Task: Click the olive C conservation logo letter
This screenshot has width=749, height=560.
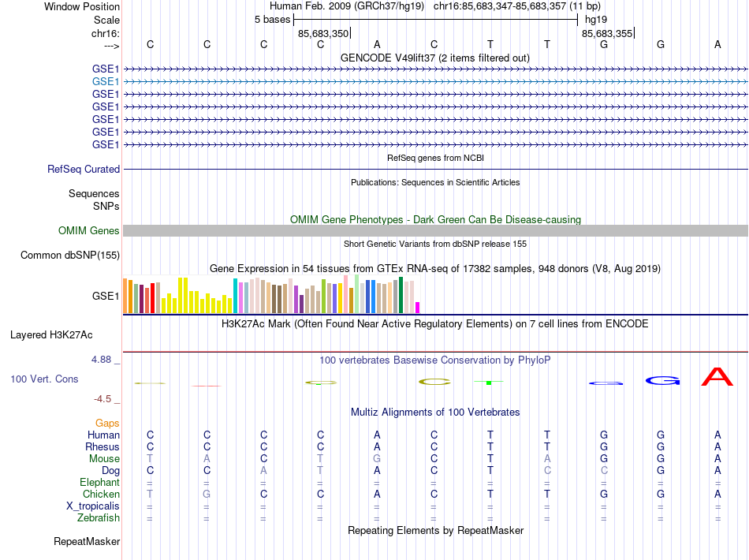Action: click(434, 382)
